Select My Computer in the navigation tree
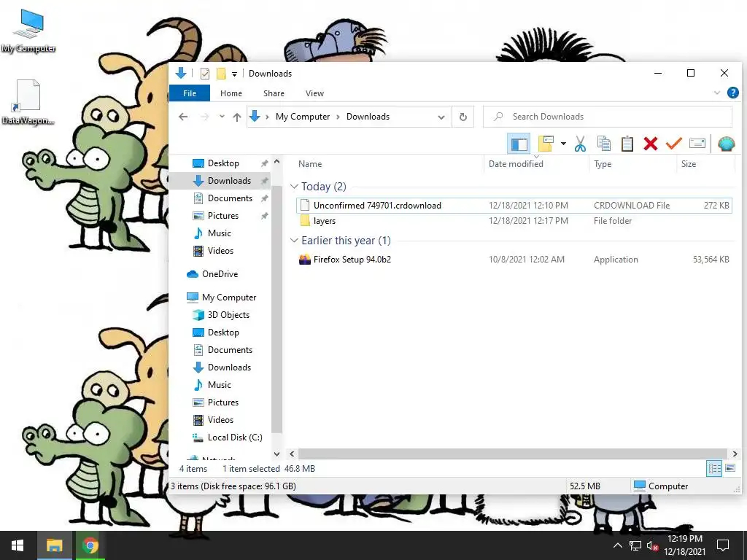This screenshot has height=560, width=747. 228,297
